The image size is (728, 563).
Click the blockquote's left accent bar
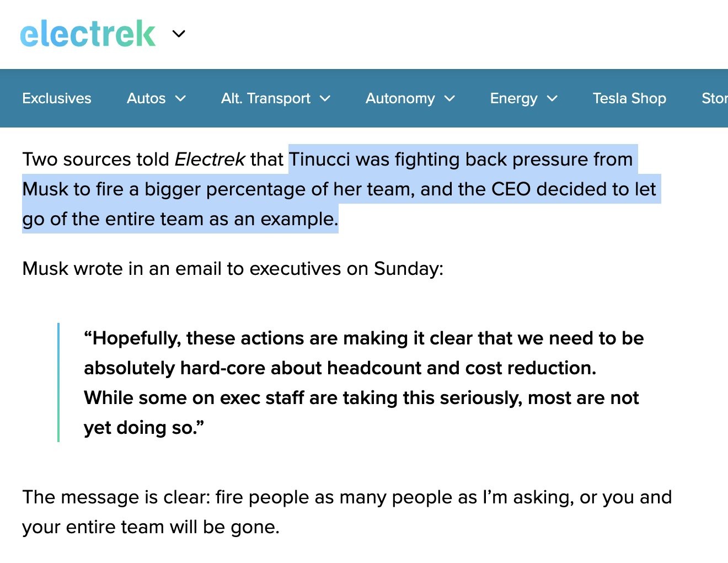tap(58, 383)
